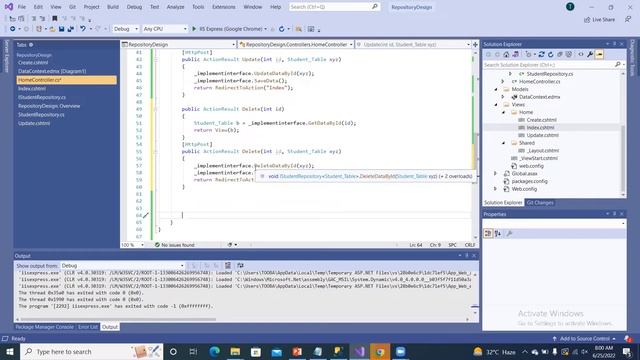Open the File menu

tap(22, 7)
